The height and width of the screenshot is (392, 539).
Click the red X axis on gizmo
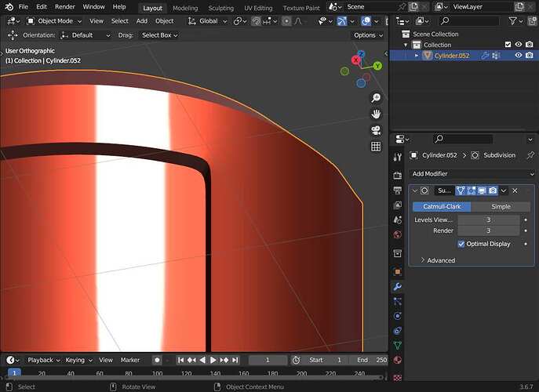(x=355, y=60)
